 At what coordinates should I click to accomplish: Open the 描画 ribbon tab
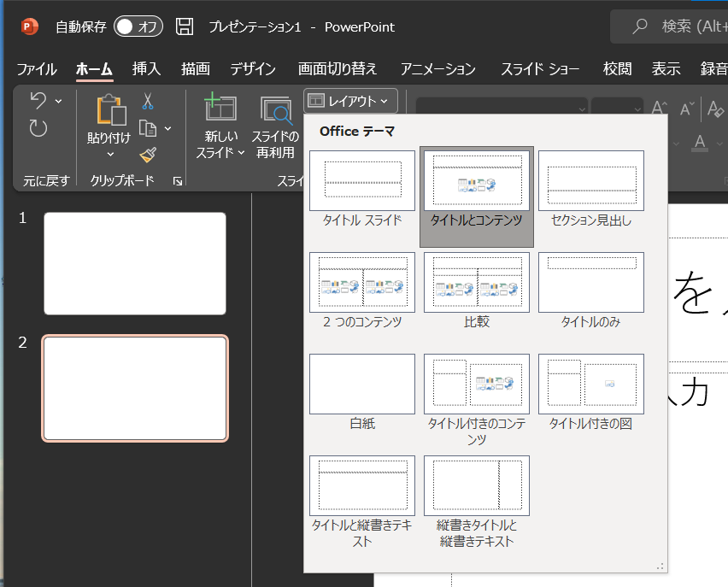click(196, 68)
